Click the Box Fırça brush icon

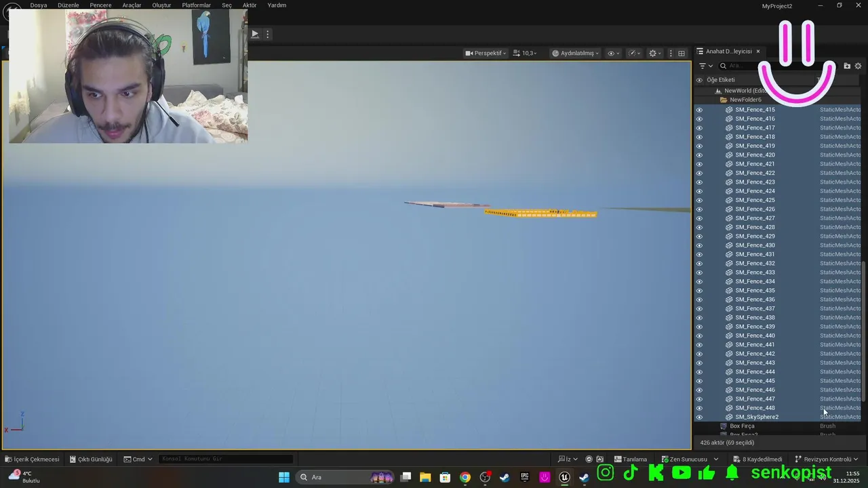click(x=724, y=426)
